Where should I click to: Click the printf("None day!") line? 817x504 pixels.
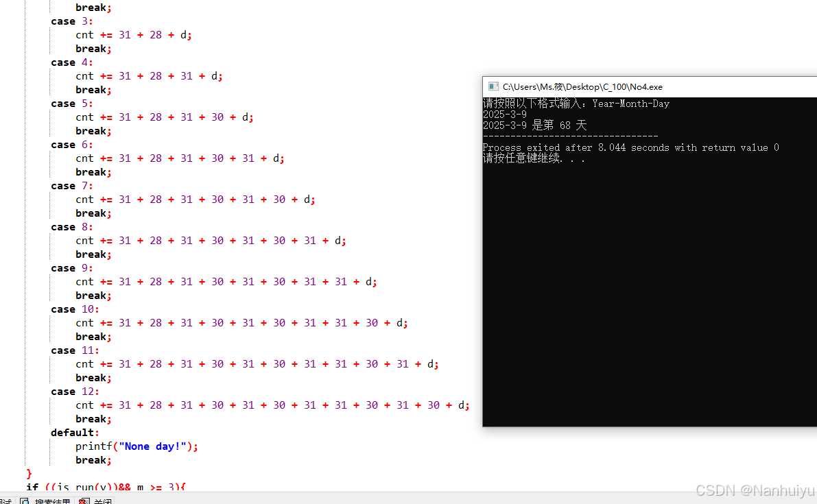click(137, 446)
